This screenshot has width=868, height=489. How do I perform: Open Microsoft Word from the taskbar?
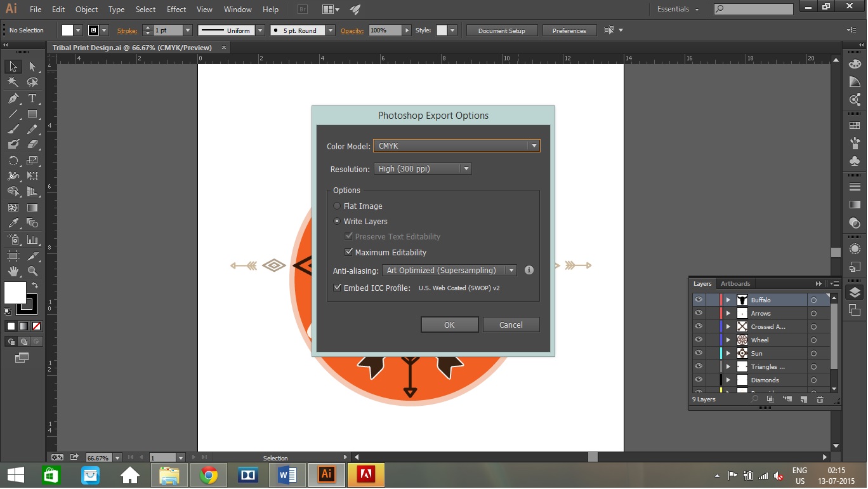click(287, 474)
